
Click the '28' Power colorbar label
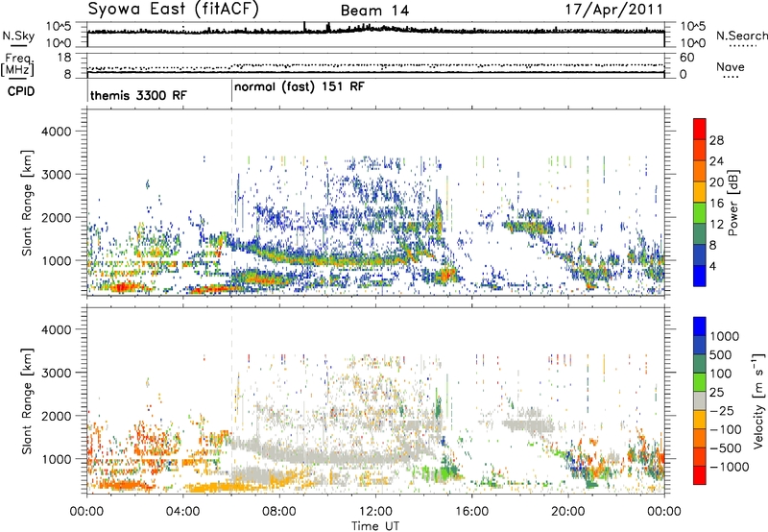click(716, 140)
